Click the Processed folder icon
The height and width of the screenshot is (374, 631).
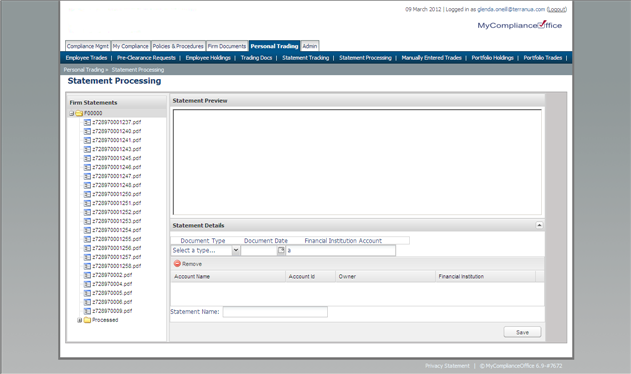[x=87, y=320]
